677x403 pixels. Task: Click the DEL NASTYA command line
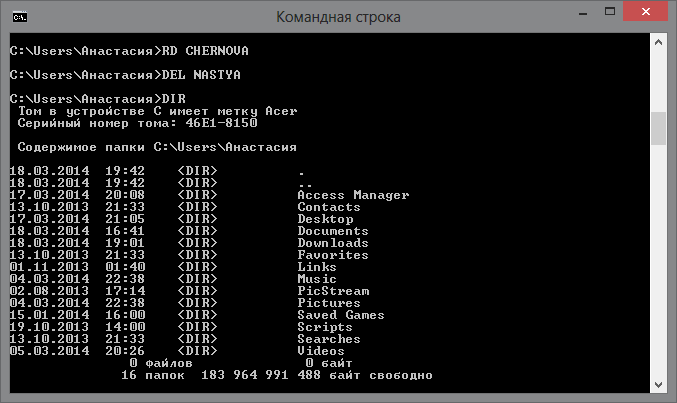[125, 75]
